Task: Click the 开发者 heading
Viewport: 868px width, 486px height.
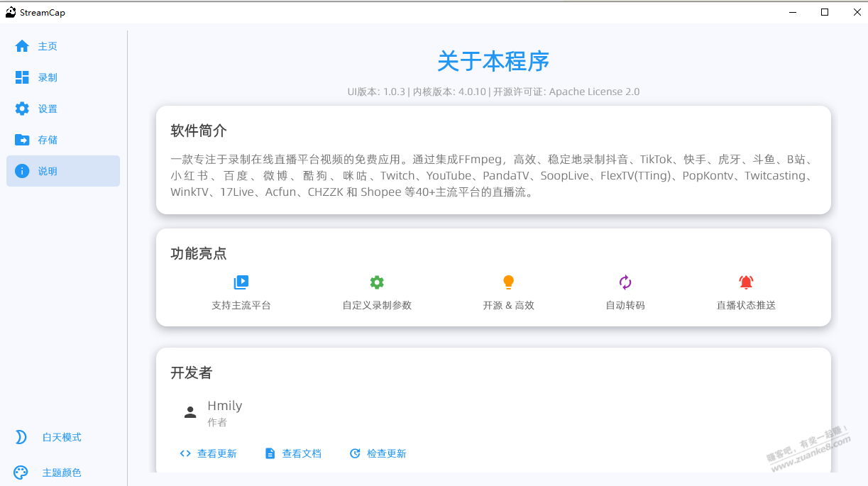Action: click(192, 372)
